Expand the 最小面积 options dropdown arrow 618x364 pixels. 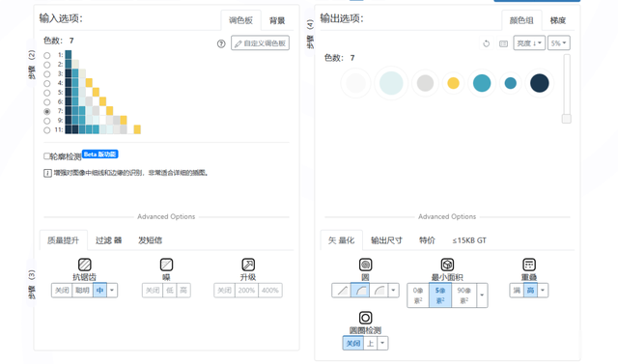click(482, 295)
